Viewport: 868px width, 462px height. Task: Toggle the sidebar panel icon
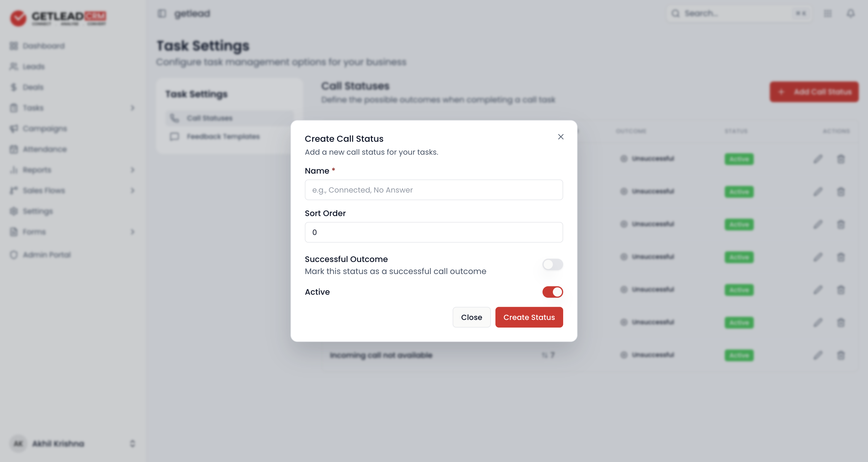tap(162, 13)
